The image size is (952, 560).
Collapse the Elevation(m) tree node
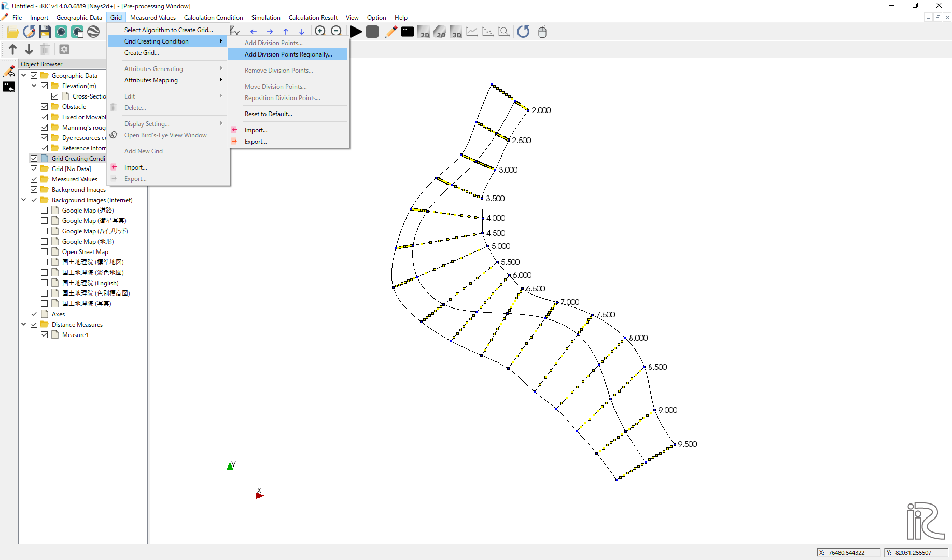click(x=34, y=86)
